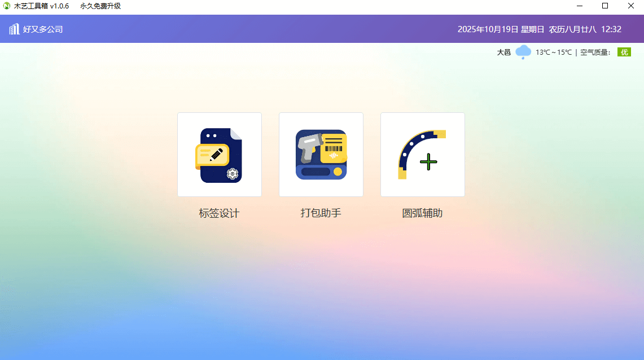This screenshot has width=644, height=360.
Task: Click the green 优 air quality badge
Action: [x=624, y=51]
